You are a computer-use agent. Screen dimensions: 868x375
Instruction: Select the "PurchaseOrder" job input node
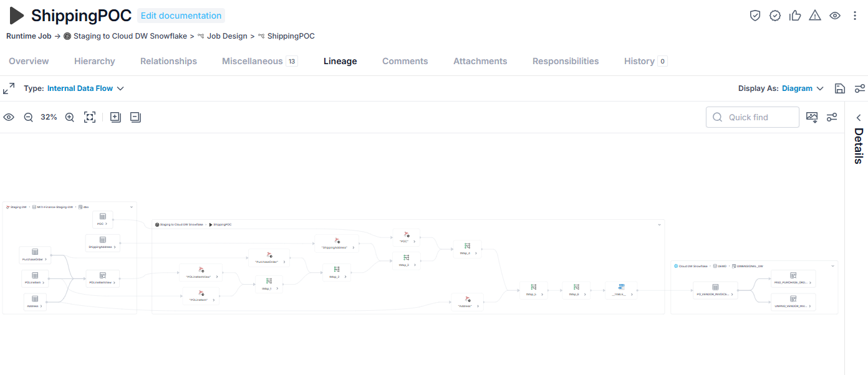click(x=269, y=258)
